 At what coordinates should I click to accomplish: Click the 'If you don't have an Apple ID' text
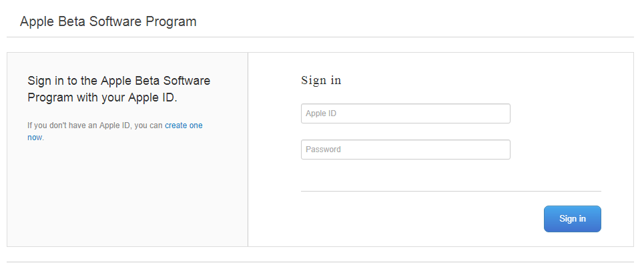[79, 125]
